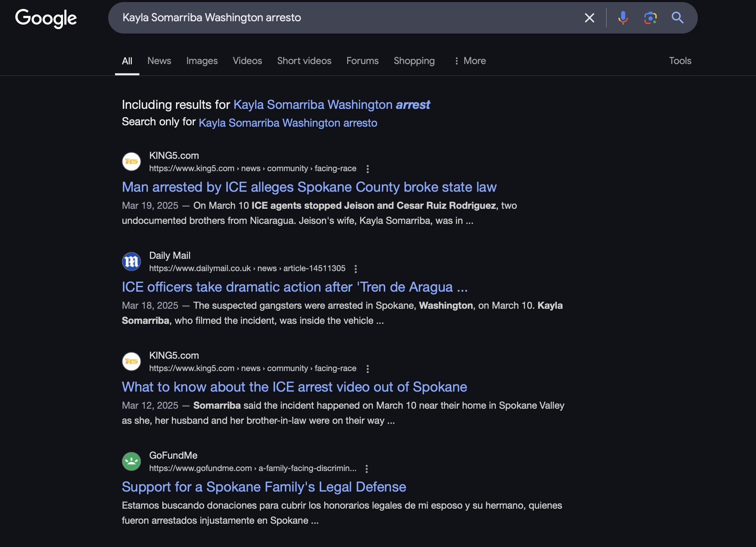Select the Short videos tab
The image size is (756, 547).
pyautogui.click(x=304, y=61)
